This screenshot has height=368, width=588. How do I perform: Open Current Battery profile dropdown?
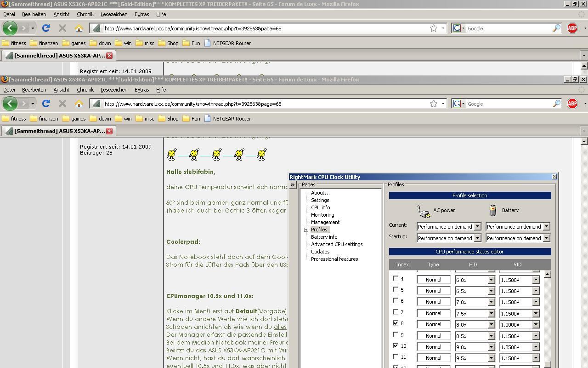click(546, 226)
